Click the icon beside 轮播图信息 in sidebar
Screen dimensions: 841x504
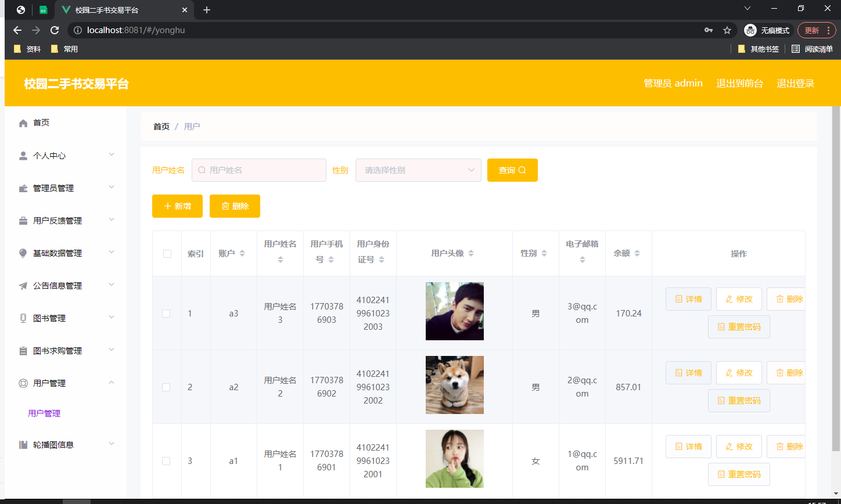pyautogui.click(x=23, y=445)
